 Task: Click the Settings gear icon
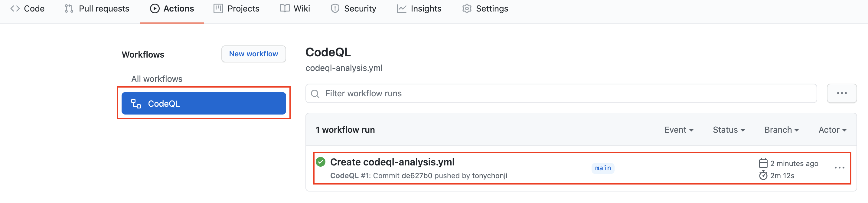pos(466,9)
